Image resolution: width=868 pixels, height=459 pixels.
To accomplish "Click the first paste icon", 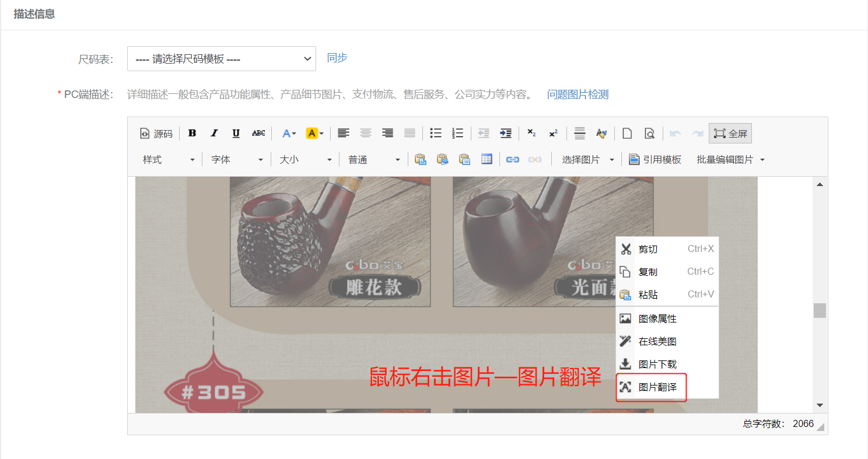I will coord(421,159).
